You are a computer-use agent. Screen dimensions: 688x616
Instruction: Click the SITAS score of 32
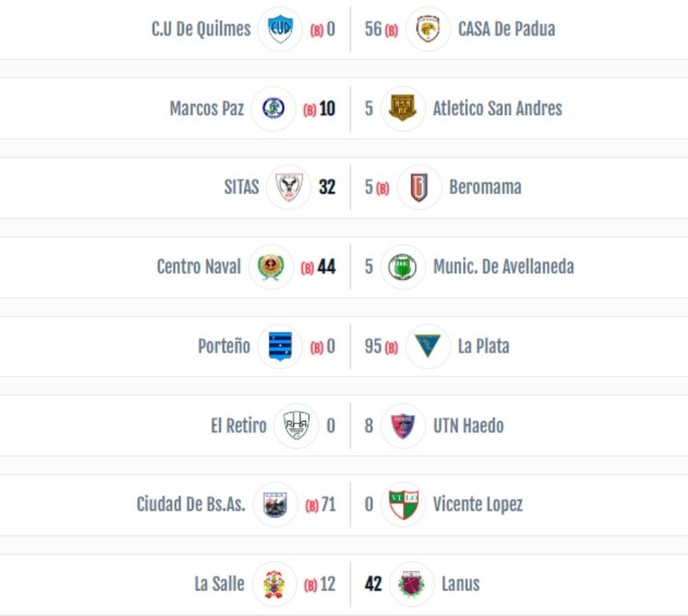click(x=327, y=187)
